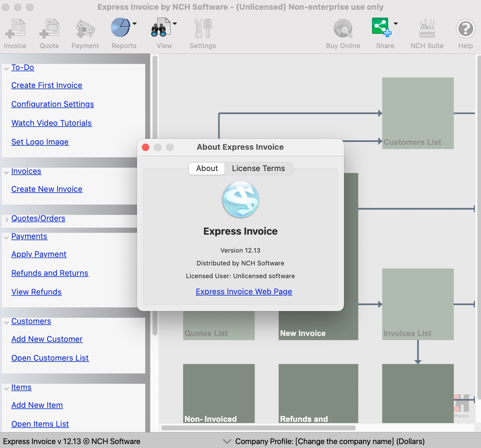Click the Payments section heading

pyautogui.click(x=29, y=236)
